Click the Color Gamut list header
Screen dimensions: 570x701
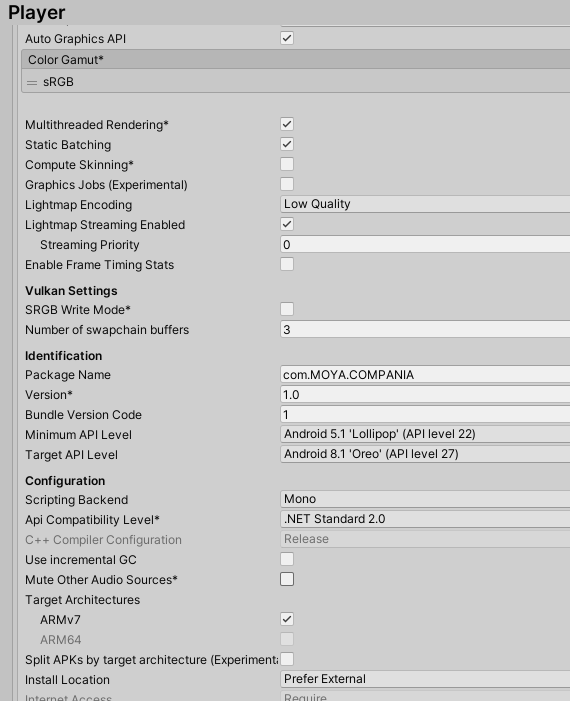click(296, 59)
